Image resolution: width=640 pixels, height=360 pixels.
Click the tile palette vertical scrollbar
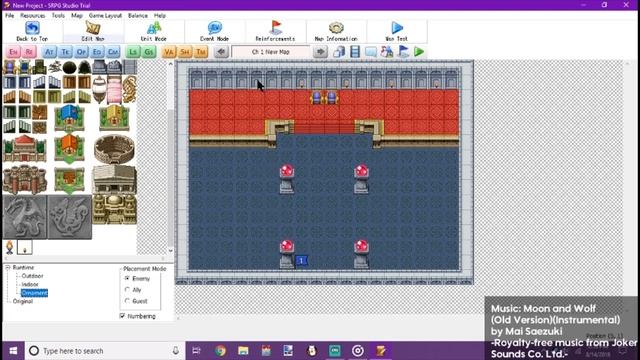170,157
